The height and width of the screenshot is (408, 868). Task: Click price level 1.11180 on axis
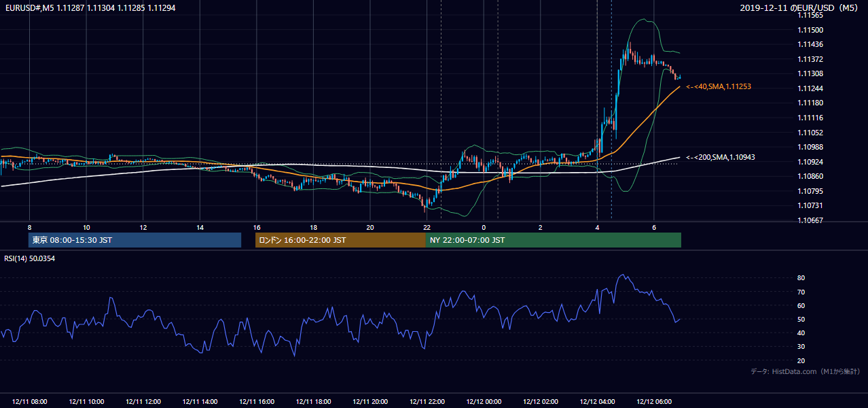(x=810, y=103)
